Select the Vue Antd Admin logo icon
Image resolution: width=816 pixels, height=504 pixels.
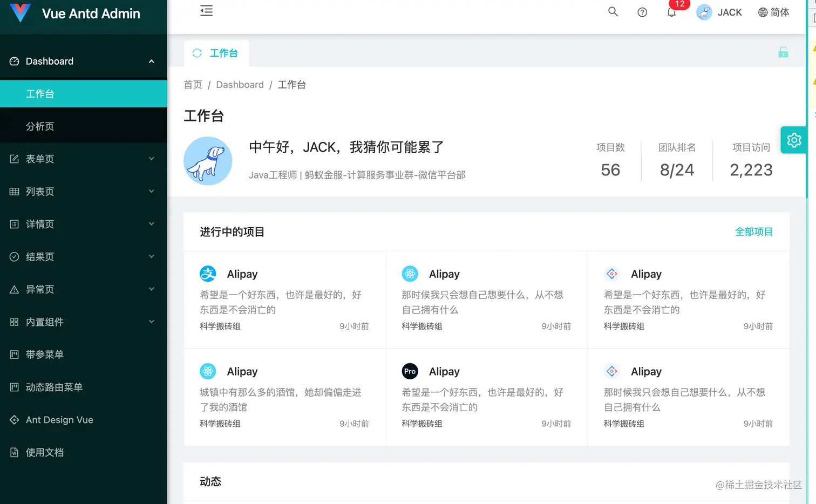point(20,13)
